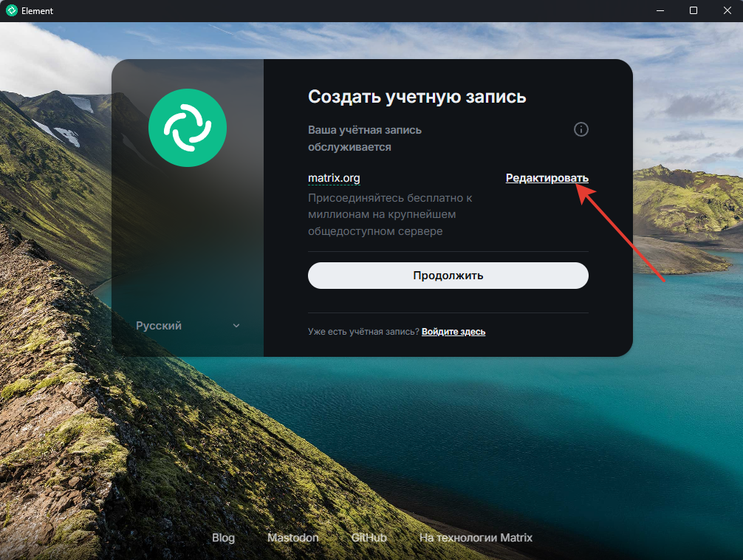
Task: Open the Mastodon footer link
Action: [x=292, y=538]
